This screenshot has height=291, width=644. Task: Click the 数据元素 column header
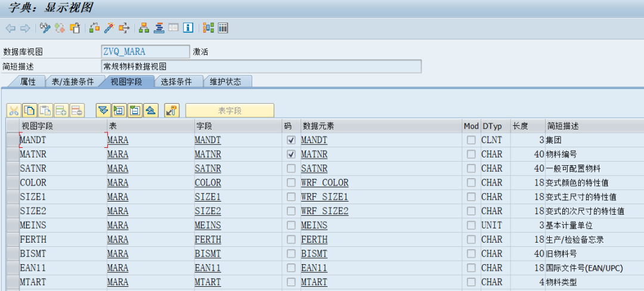pyautogui.click(x=381, y=126)
